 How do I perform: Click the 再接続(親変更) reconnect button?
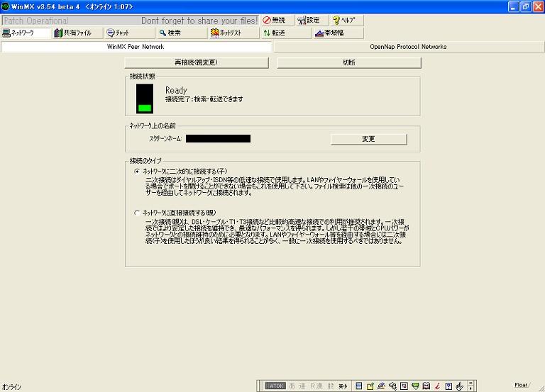196,62
